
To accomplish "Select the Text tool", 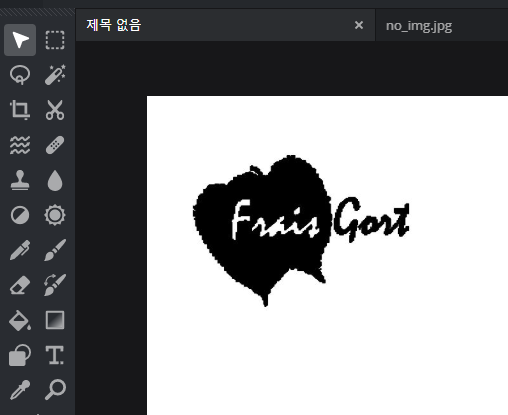I will 55,355.
